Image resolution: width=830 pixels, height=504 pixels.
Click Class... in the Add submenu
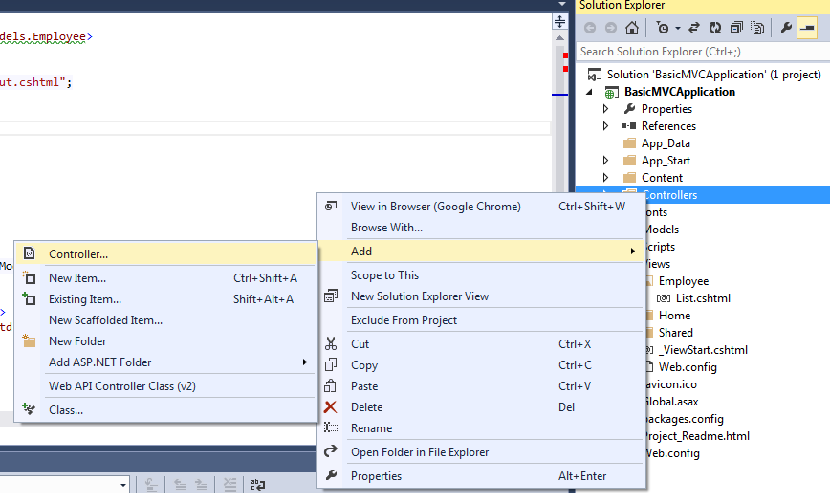pos(66,410)
